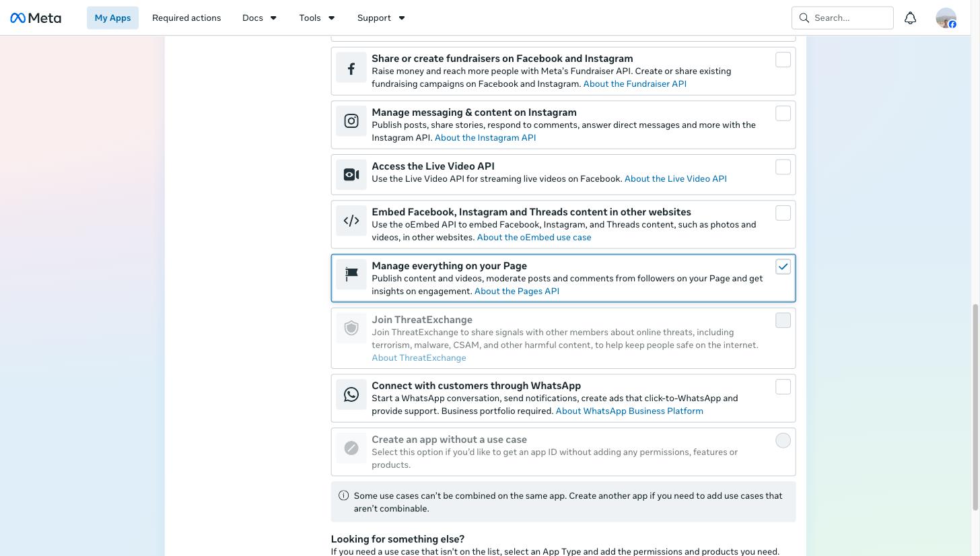Open About the Live Video API link
Screen dimensions: 980x556
(x=676, y=179)
